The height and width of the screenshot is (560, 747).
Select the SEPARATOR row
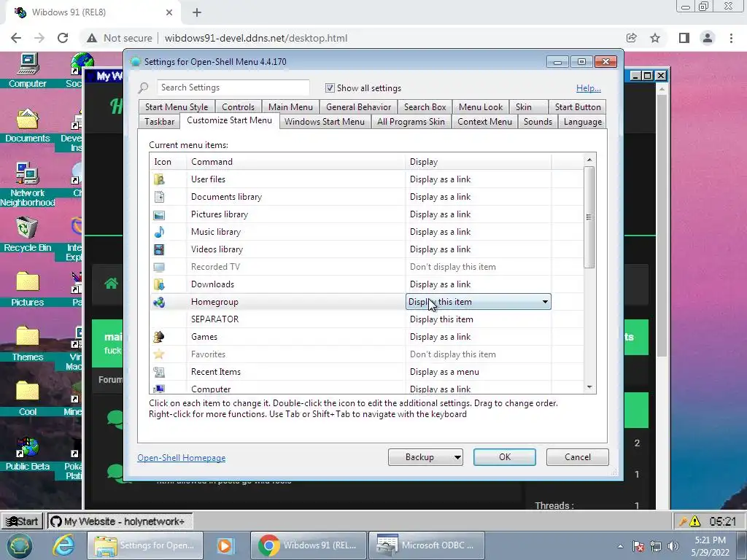coord(366,319)
